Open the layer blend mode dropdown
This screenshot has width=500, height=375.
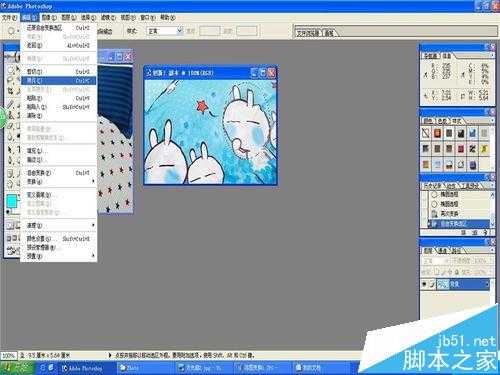(x=435, y=261)
